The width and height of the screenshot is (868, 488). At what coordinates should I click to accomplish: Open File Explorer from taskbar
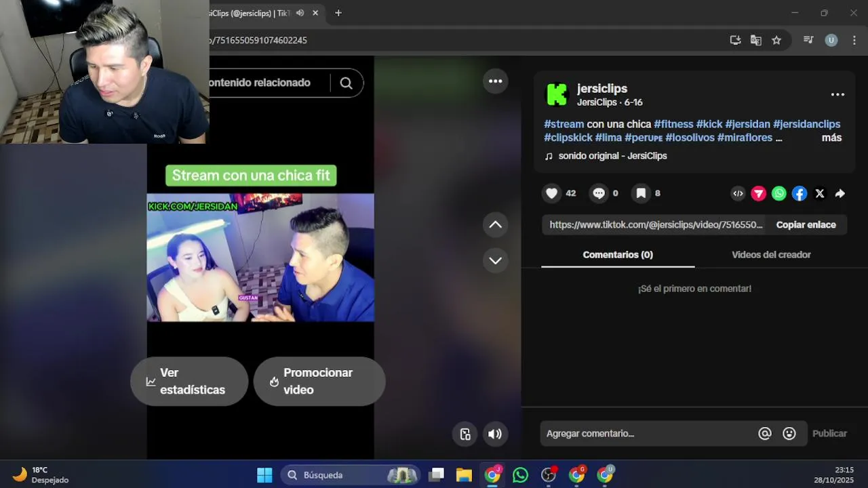tap(464, 475)
